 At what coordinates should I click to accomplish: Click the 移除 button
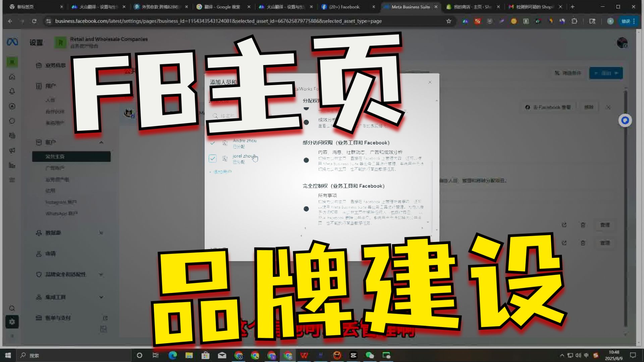(x=589, y=107)
